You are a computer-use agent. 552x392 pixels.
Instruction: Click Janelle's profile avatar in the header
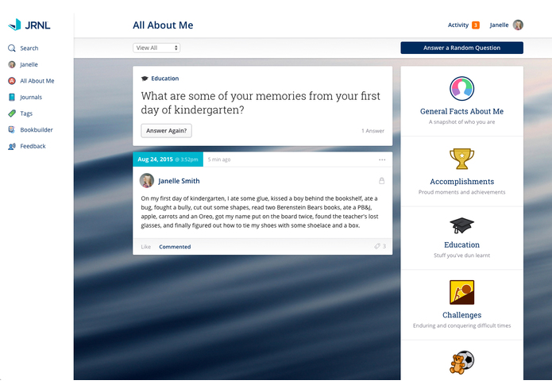pos(518,25)
